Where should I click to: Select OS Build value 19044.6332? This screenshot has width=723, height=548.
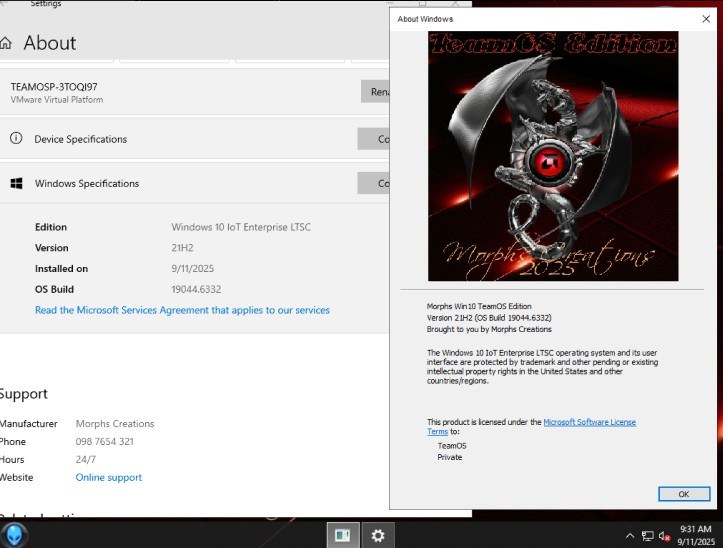pos(196,289)
